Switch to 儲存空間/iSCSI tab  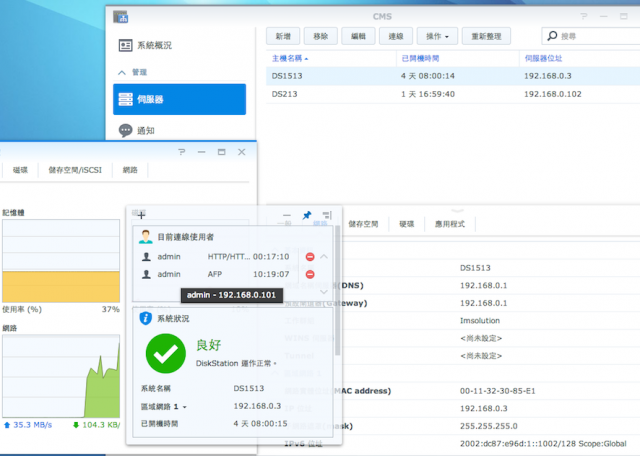(x=75, y=170)
